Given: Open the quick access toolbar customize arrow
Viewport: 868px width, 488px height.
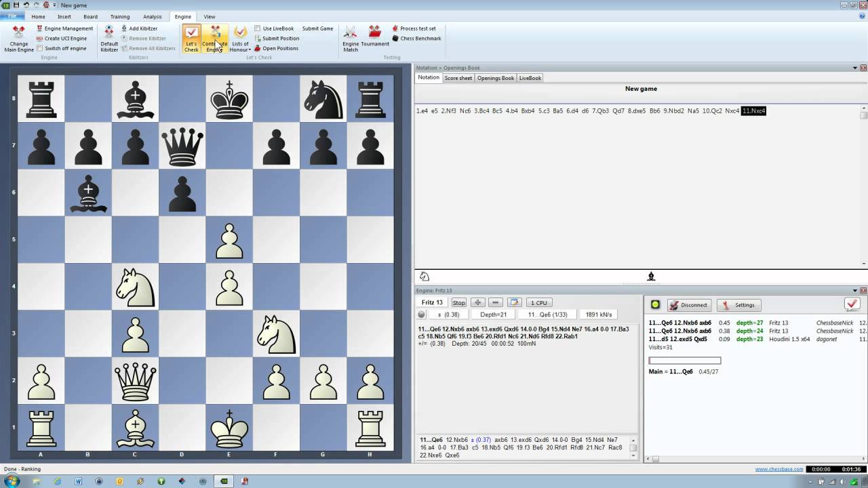Looking at the screenshot, I should pyautogui.click(x=54, y=5).
